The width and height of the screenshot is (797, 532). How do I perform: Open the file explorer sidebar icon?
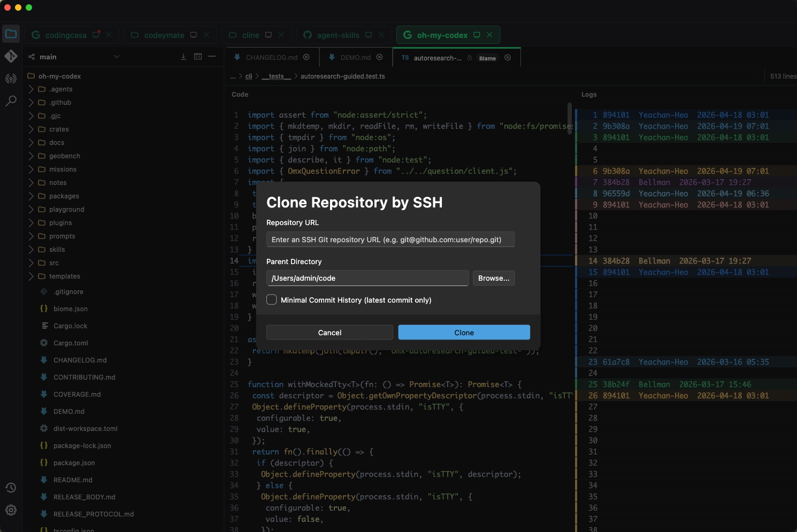point(11,34)
